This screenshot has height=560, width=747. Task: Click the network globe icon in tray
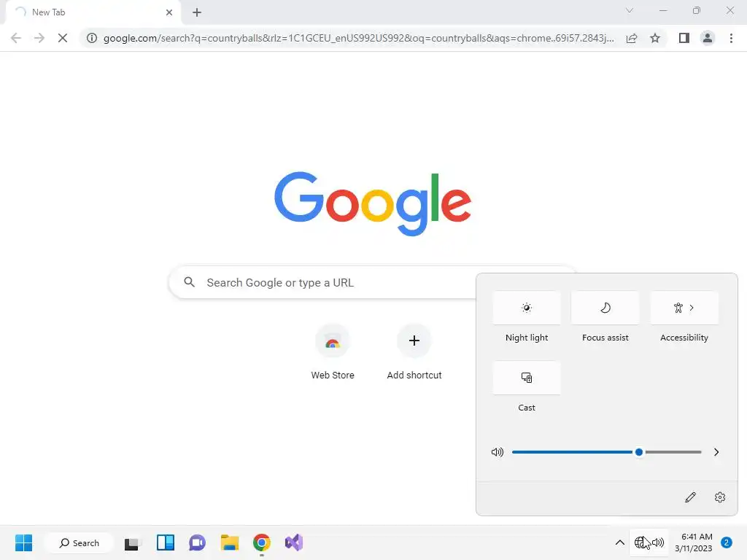tap(640, 542)
